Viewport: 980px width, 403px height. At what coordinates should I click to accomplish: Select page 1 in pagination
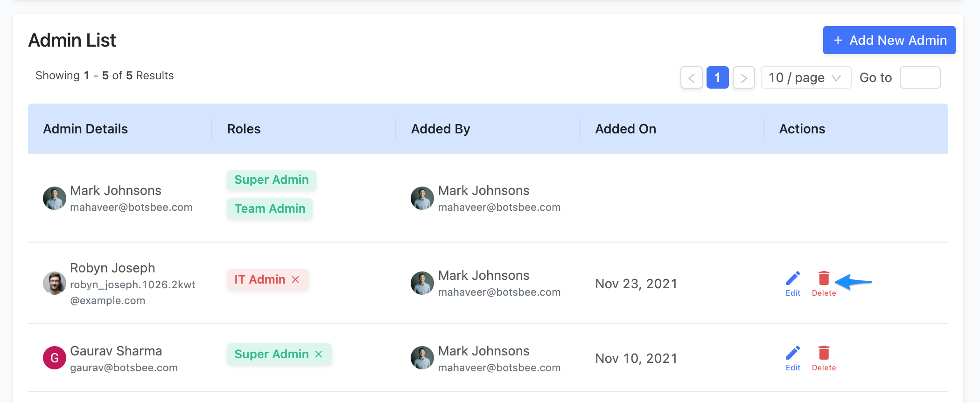point(718,77)
